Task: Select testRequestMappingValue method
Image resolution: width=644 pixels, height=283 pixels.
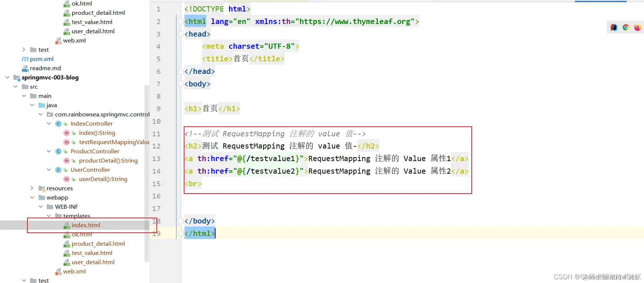Action: pyautogui.click(x=114, y=142)
